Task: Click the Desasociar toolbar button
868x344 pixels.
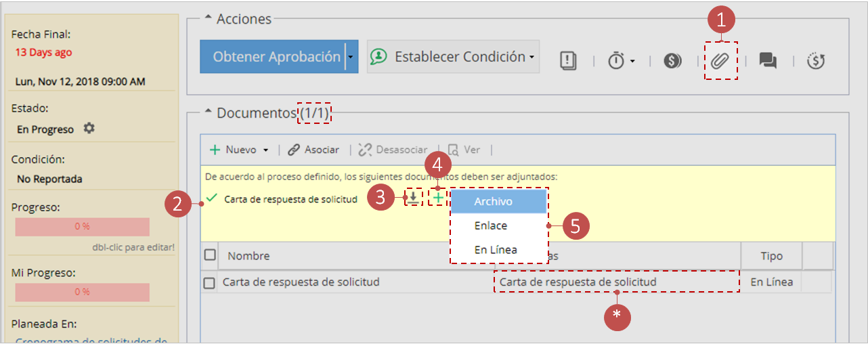Action: coord(393,150)
